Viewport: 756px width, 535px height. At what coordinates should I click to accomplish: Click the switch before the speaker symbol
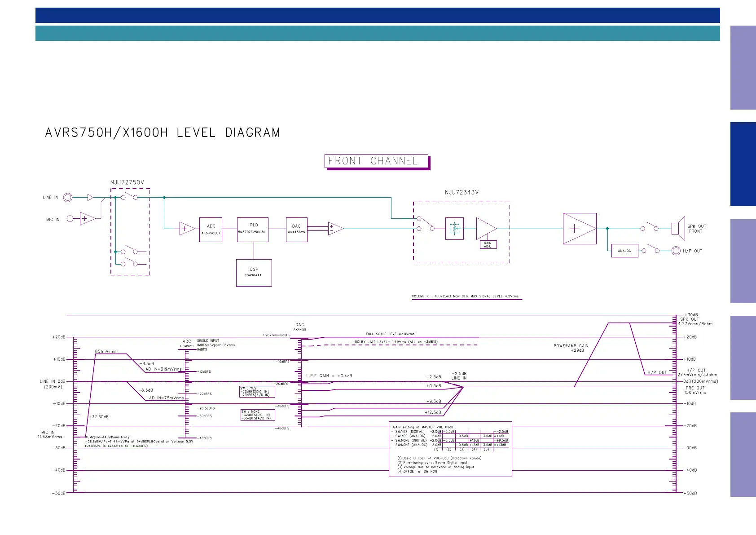(x=650, y=226)
